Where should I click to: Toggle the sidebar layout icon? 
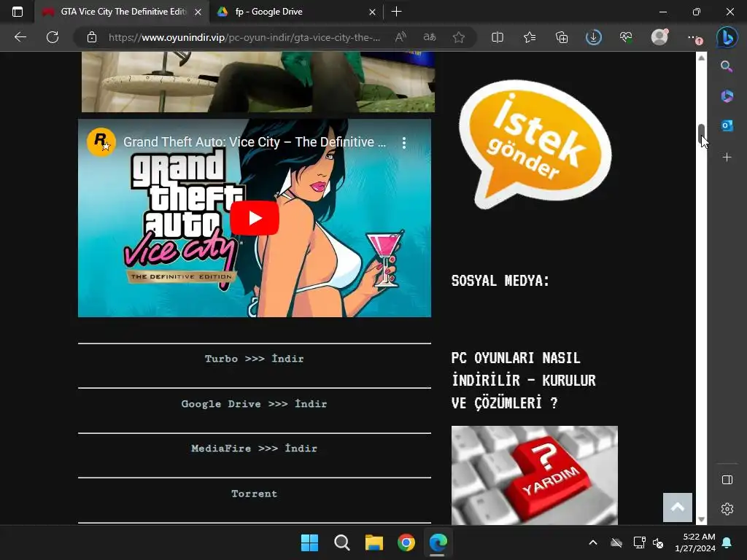(727, 480)
